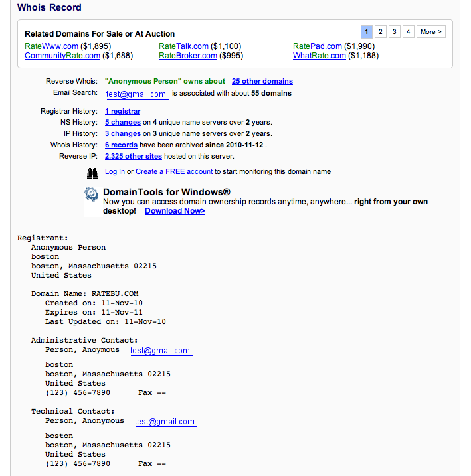Click the More > pagination button
Screen dimensions: 471x476
[431, 32]
